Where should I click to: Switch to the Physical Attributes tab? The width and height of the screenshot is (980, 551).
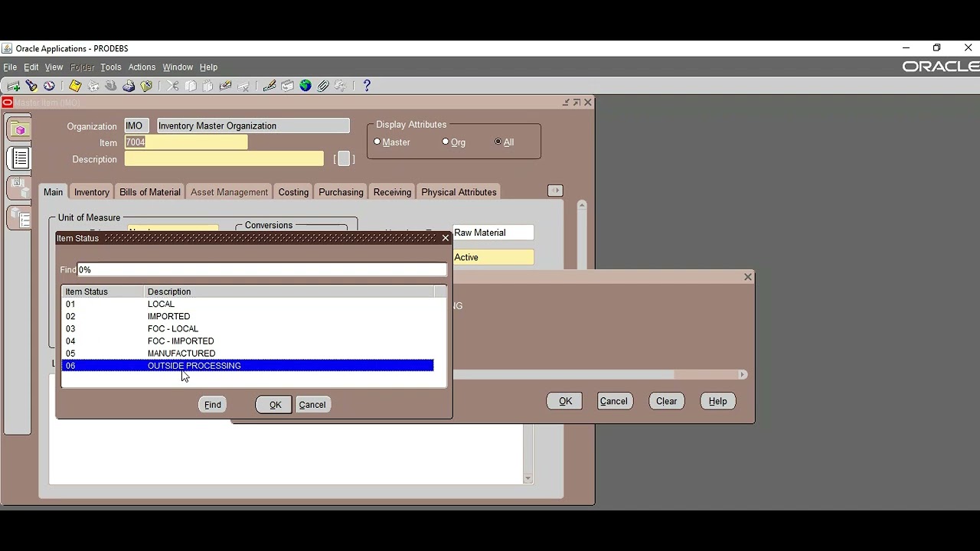tap(459, 192)
